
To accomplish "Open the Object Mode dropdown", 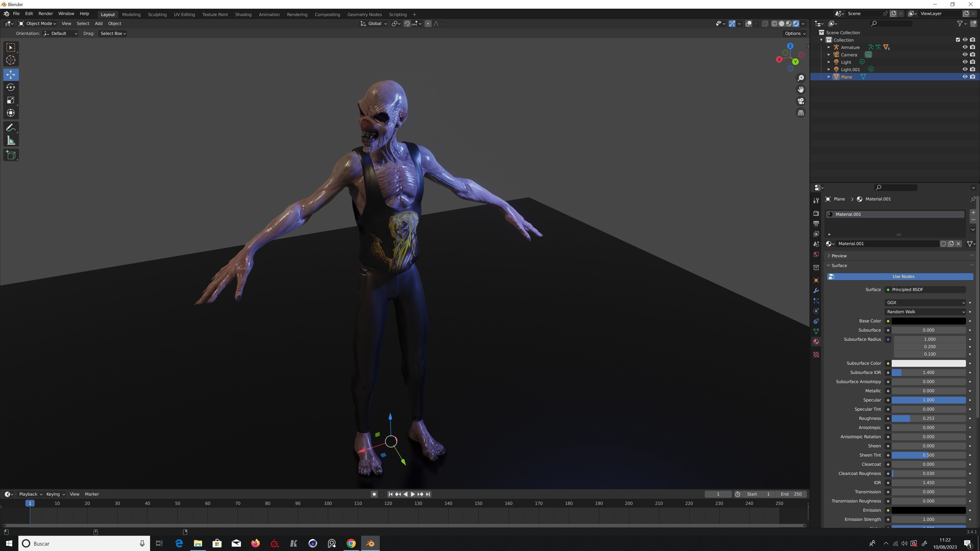I will pos(37,23).
